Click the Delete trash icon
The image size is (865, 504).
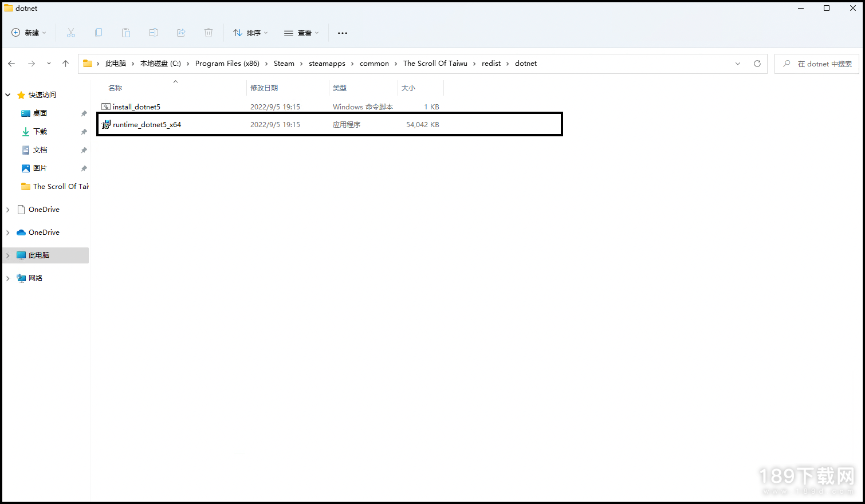tap(209, 33)
